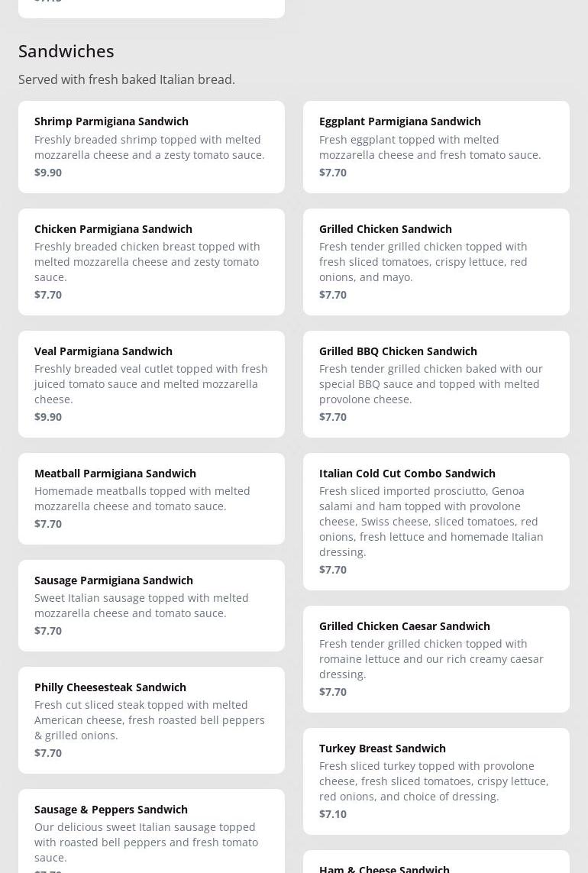
Task: Click the Philly Cheesesteak description text
Action: point(149,720)
